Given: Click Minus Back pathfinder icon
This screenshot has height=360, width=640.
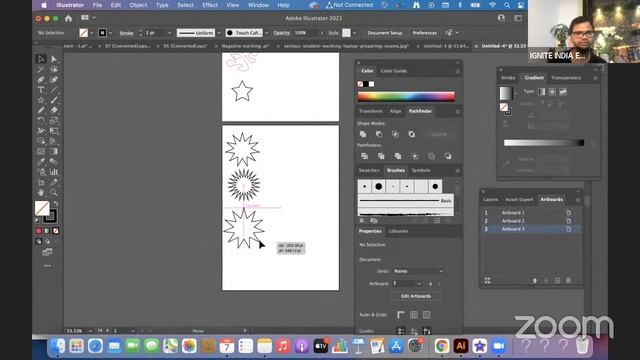Looking at the screenshot, I should pos(448,156).
